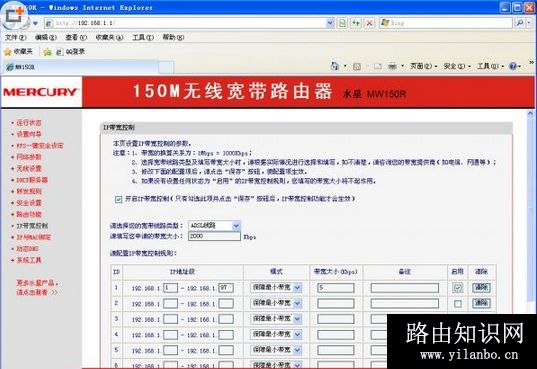
Task: Open the 安全 command bar dropdown
Action: click(x=457, y=66)
